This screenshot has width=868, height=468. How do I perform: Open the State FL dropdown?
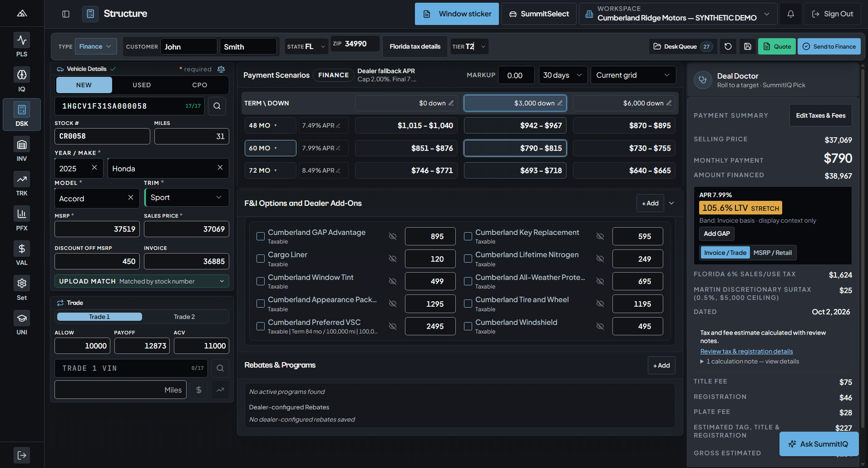pos(306,46)
